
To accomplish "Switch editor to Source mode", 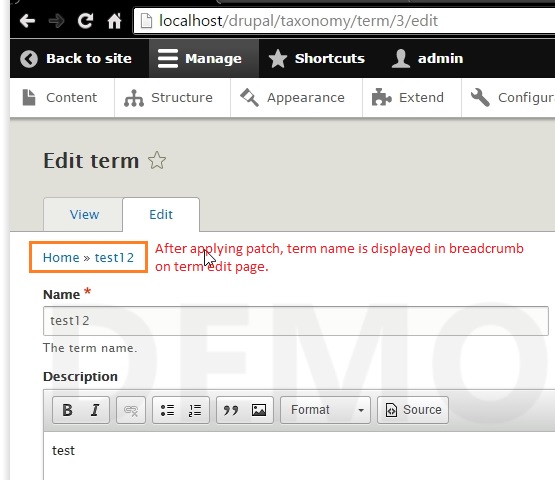I will [x=413, y=410].
